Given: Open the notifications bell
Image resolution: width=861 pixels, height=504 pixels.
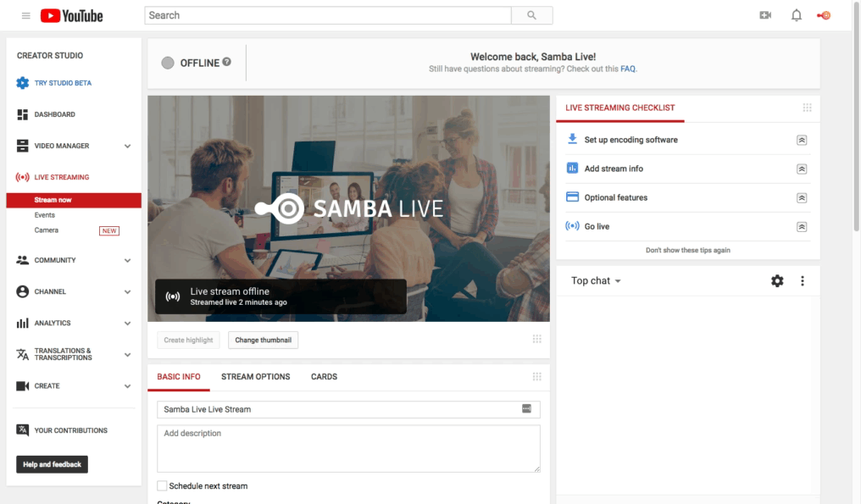Looking at the screenshot, I should pyautogui.click(x=797, y=15).
